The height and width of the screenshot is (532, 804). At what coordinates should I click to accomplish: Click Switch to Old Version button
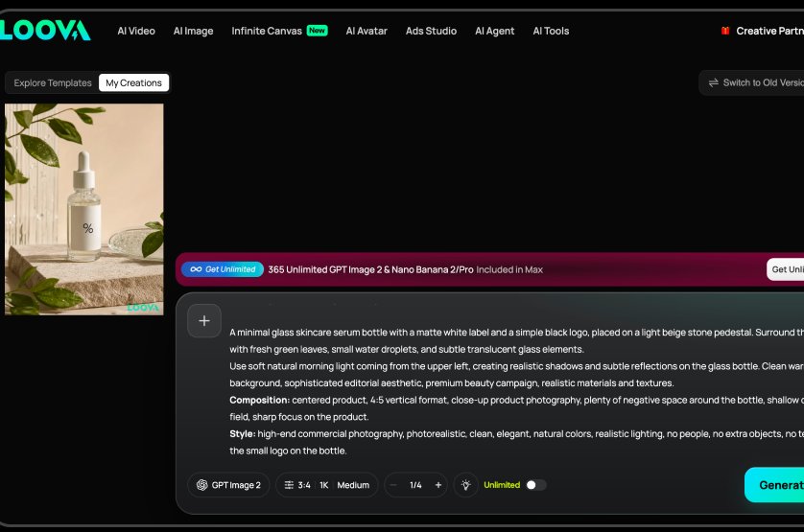(x=751, y=82)
